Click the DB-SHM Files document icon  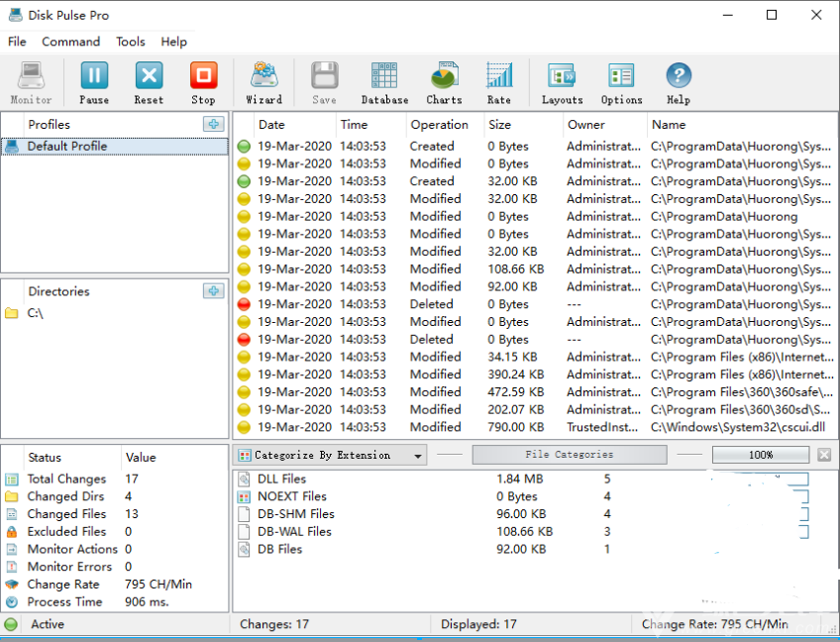click(244, 514)
